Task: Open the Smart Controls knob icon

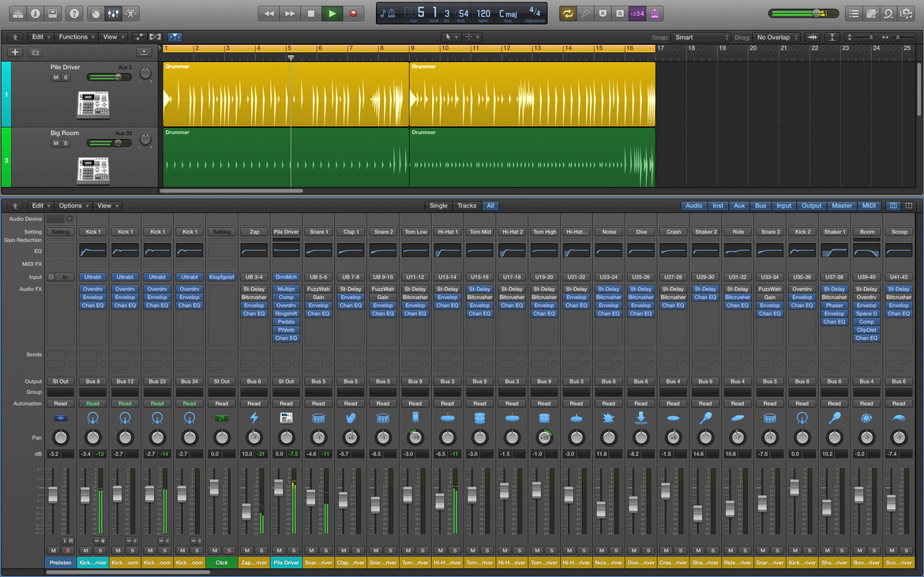Action: (x=96, y=13)
